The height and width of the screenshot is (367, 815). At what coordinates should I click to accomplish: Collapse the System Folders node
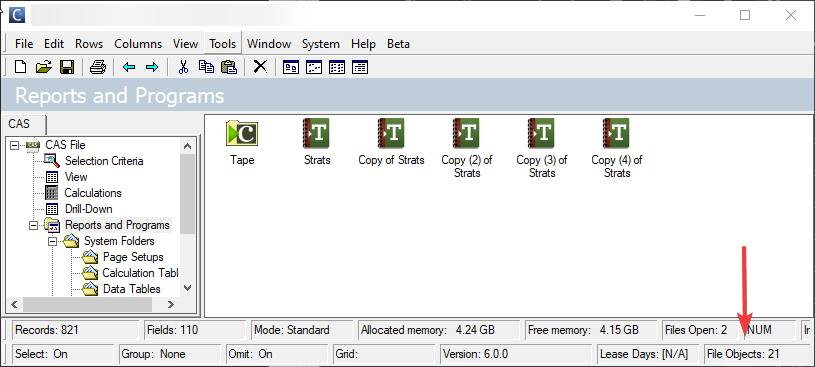pyautogui.click(x=52, y=241)
